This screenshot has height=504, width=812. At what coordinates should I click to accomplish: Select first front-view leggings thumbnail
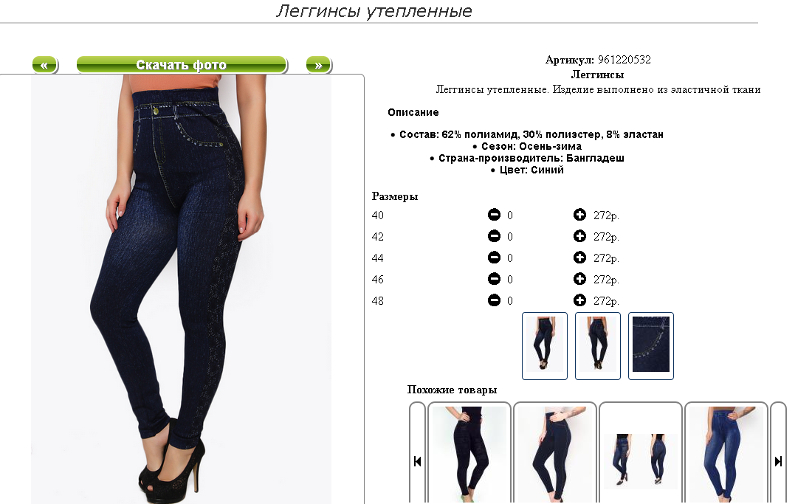click(x=545, y=345)
